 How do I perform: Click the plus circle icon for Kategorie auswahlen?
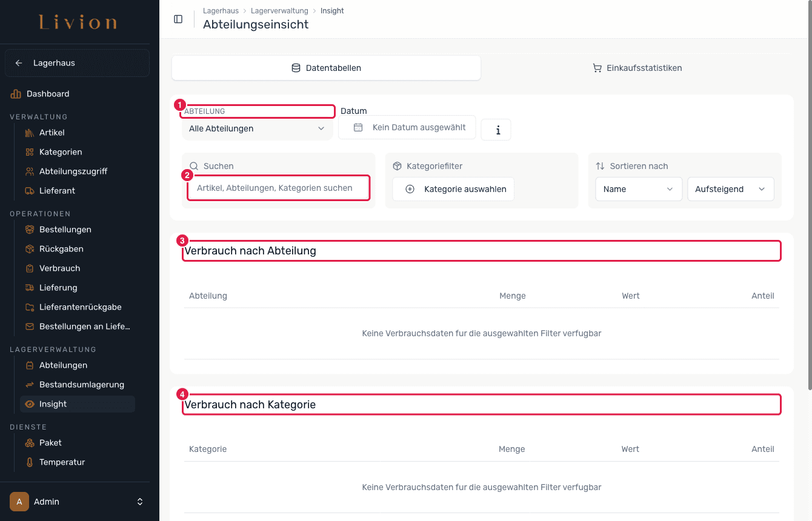pyautogui.click(x=410, y=189)
